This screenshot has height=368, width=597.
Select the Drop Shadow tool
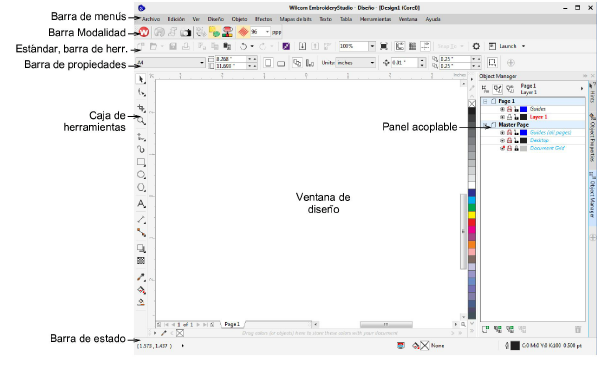point(141,248)
